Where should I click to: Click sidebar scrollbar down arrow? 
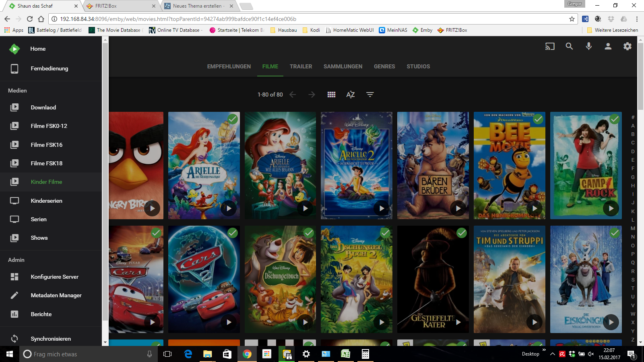[105, 343]
